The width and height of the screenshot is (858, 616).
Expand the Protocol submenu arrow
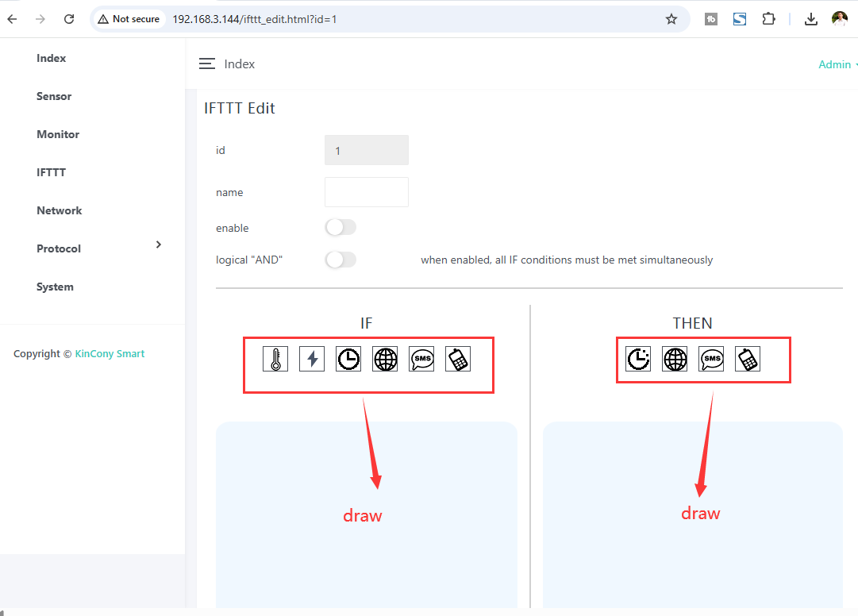159,244
